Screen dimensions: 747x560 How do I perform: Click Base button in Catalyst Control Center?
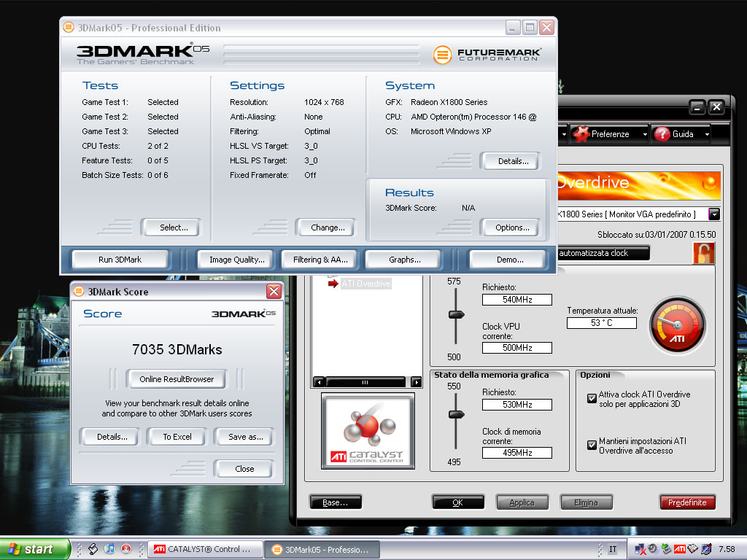[336, 502]
